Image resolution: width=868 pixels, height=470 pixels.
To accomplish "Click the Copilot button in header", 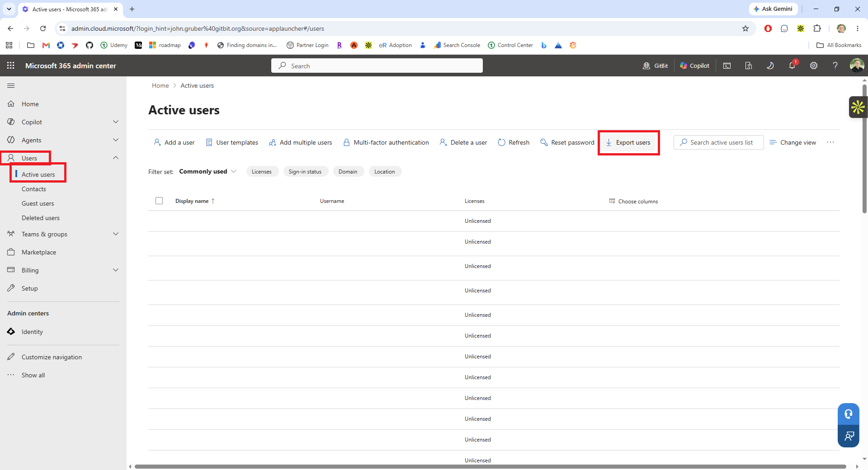I will pyautogui.click(x=695, y=66).
